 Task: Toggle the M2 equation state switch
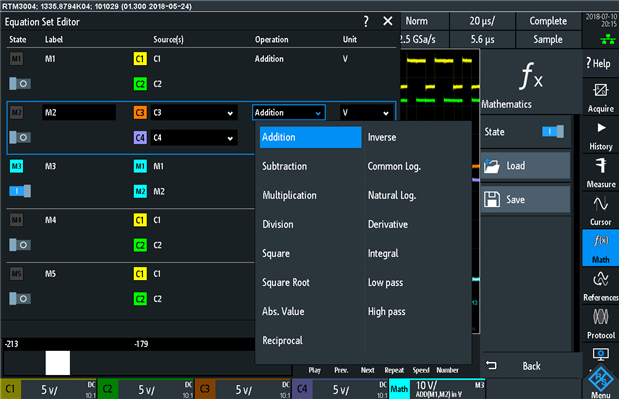click(20, 137)
